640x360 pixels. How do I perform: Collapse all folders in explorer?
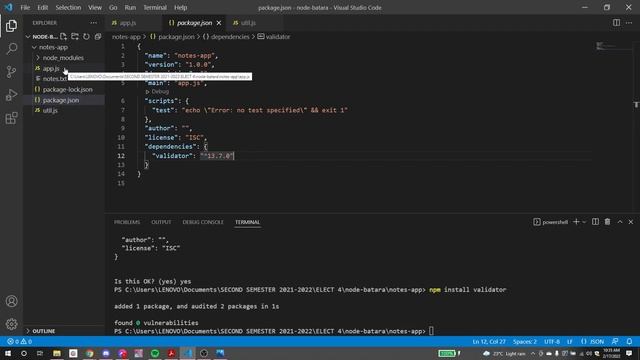tap(98, 37)
